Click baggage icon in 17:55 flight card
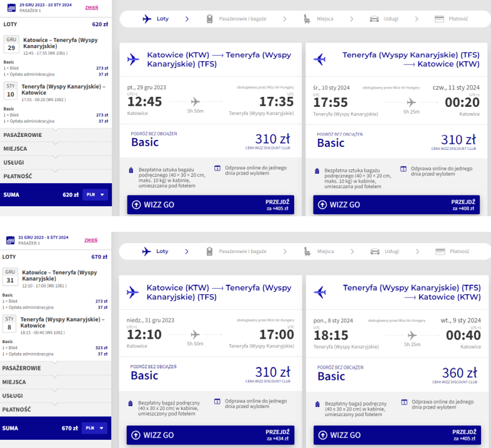This screenshot has height=448, width=491. tap(317, 171)
